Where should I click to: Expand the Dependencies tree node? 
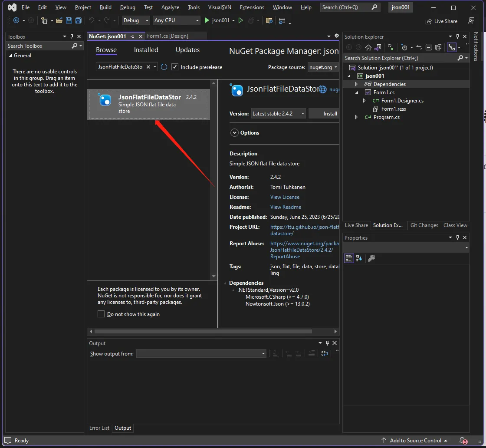[356, 84]
